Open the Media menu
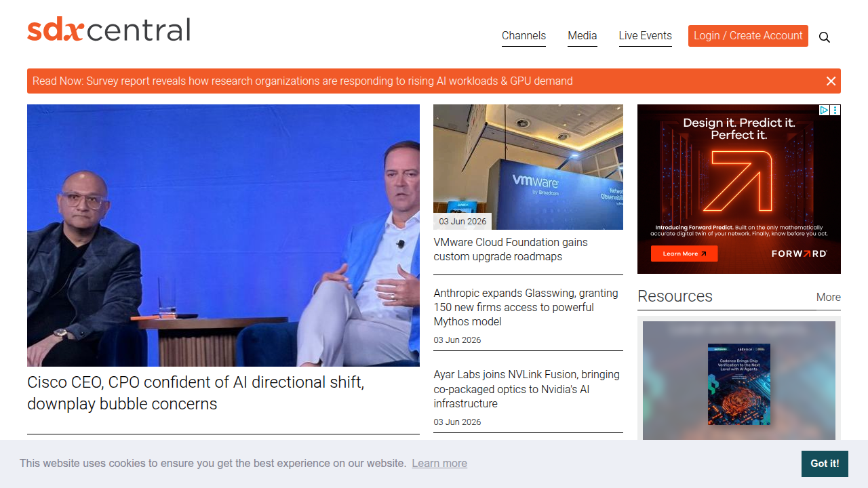 pyautogui.click(x=583, y=36)
